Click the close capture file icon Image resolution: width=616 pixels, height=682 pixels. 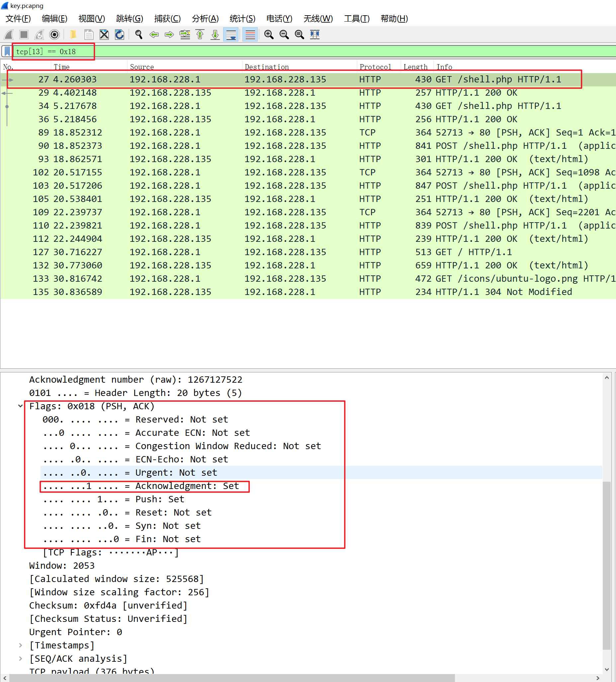(104, 35)
